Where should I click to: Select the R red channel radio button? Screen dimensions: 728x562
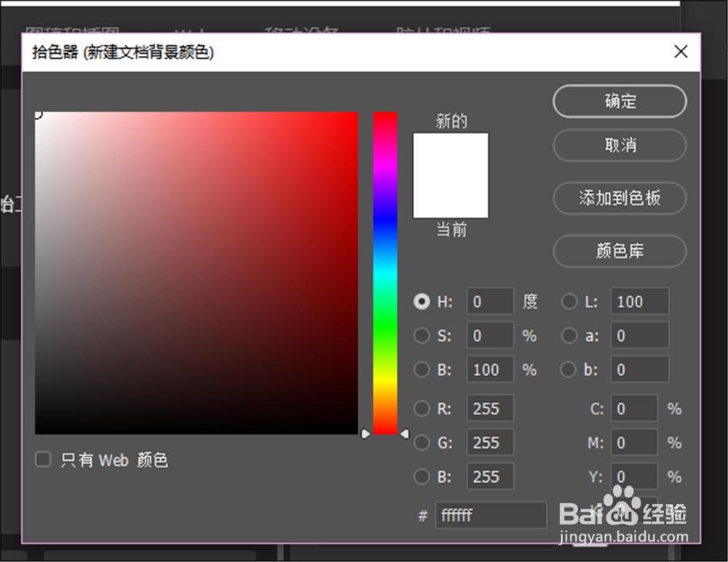pyautogui.click(x=422, y=408)
